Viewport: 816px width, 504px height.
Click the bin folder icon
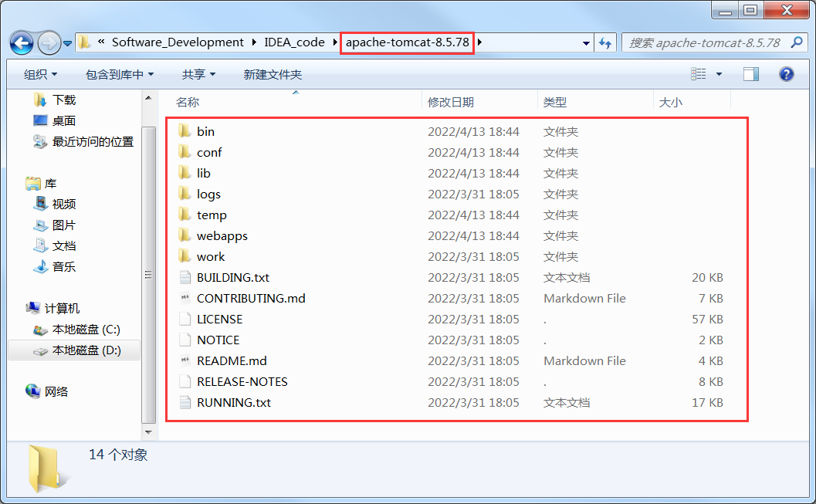tap(185, 130)
